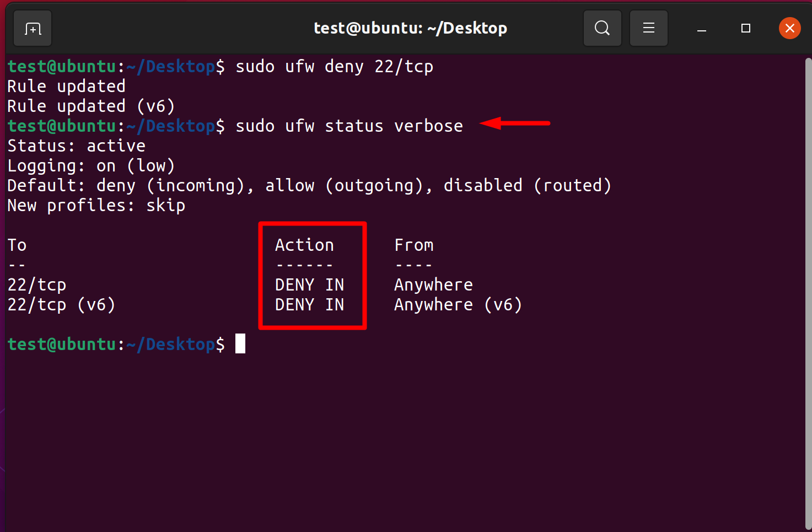This screenshot has width=812, height=532.
Task: Click the 22/tcp rule entry
Action: pos(36,284)
